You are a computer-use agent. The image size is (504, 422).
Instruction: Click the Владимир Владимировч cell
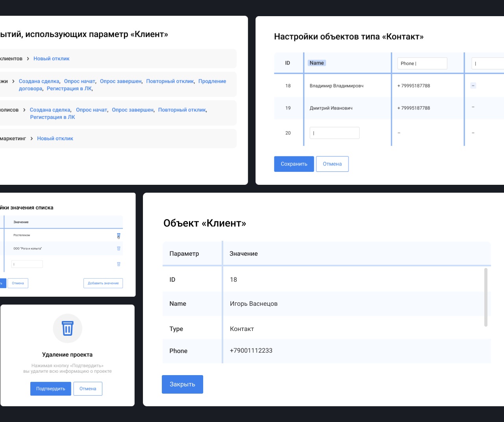pos(336,86)
